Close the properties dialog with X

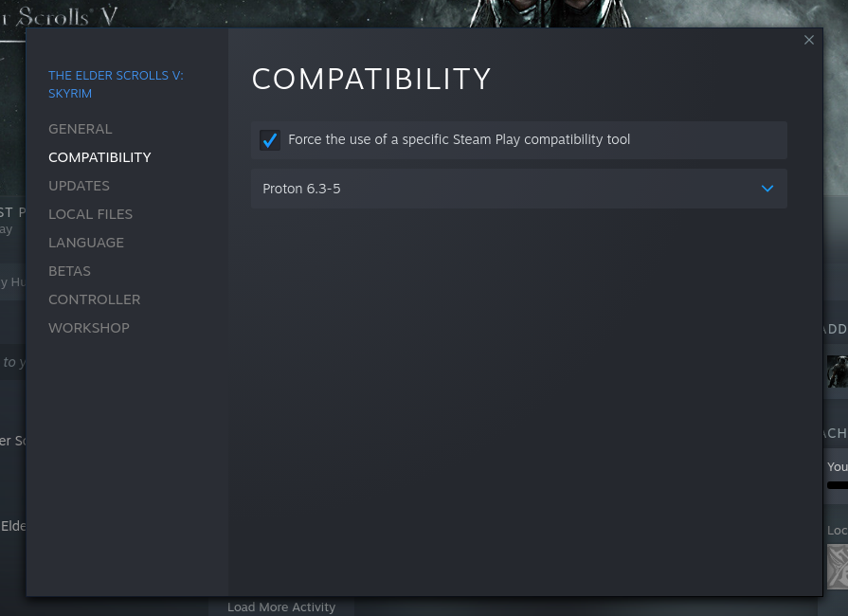(808, 40)
